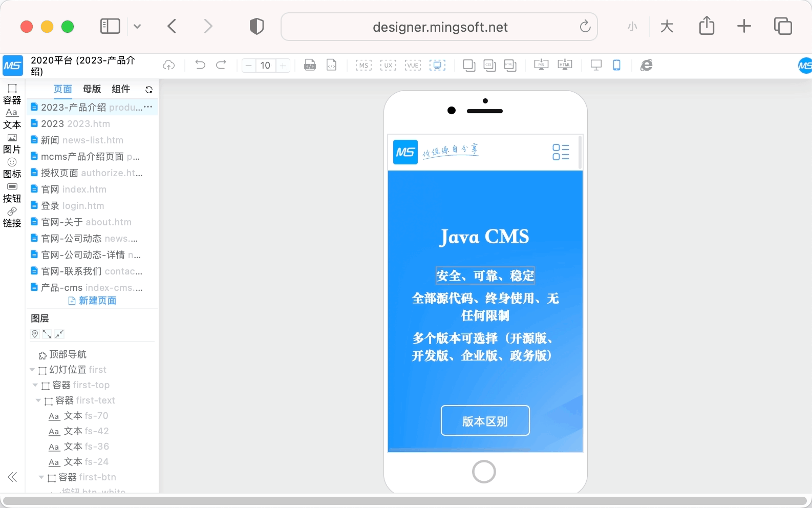
Task: Open the menu list icon in phone header
Action: point(561,152)
